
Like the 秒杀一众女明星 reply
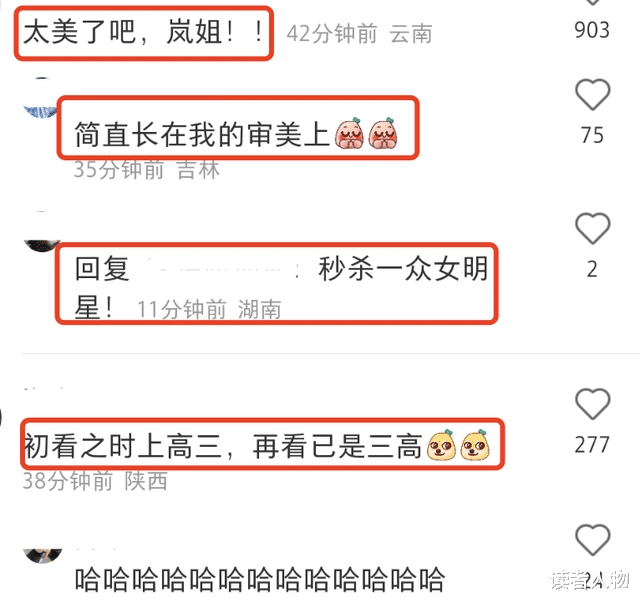pyautogui.click(x=593, y=228)
